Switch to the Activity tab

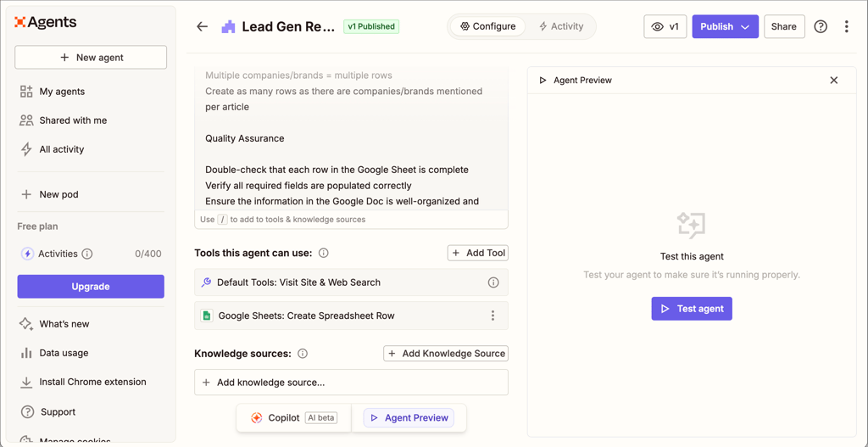tap(561, 26)
